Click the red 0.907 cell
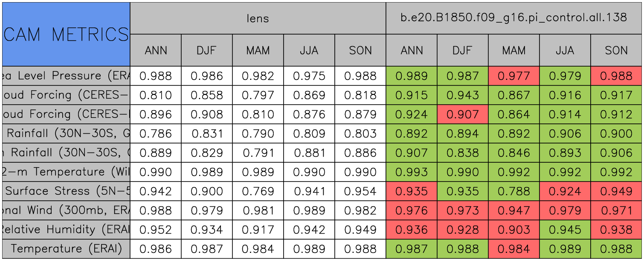This screenshot has height=261, width=644. pos(462,114)
